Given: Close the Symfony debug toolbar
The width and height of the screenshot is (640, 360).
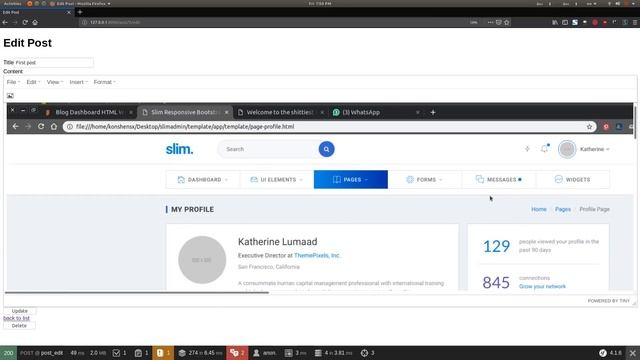Looking at the screenshot, I should 633,353.
